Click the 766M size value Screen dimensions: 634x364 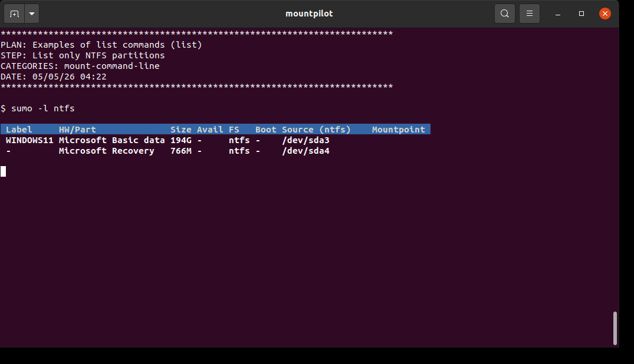(180, 151)
